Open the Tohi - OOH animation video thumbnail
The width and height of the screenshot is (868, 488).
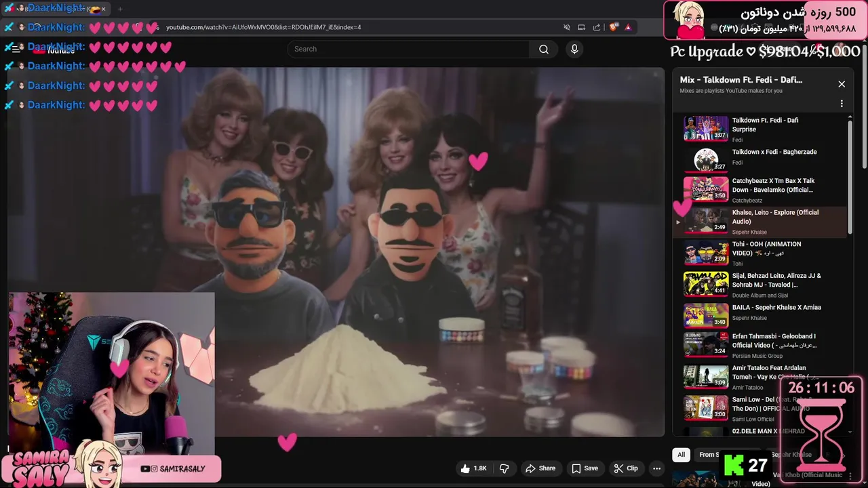pyautogui.click(x=706, y=252)
